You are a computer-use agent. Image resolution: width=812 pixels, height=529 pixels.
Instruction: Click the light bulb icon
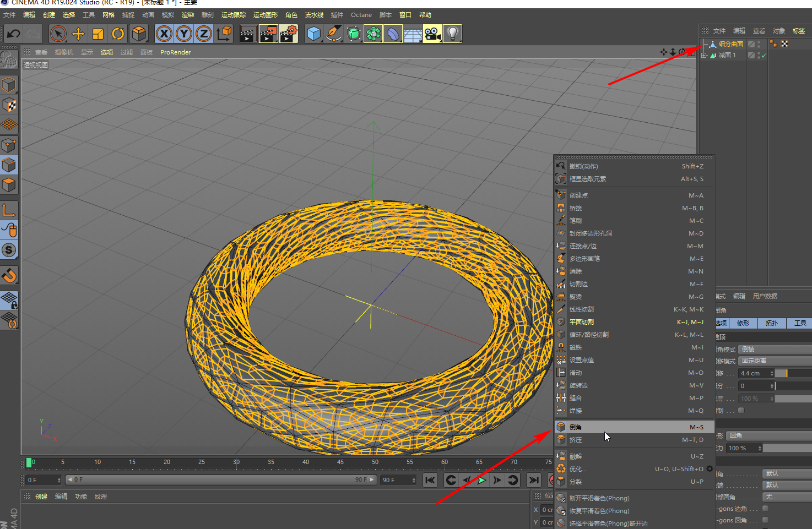pos(452,34)
